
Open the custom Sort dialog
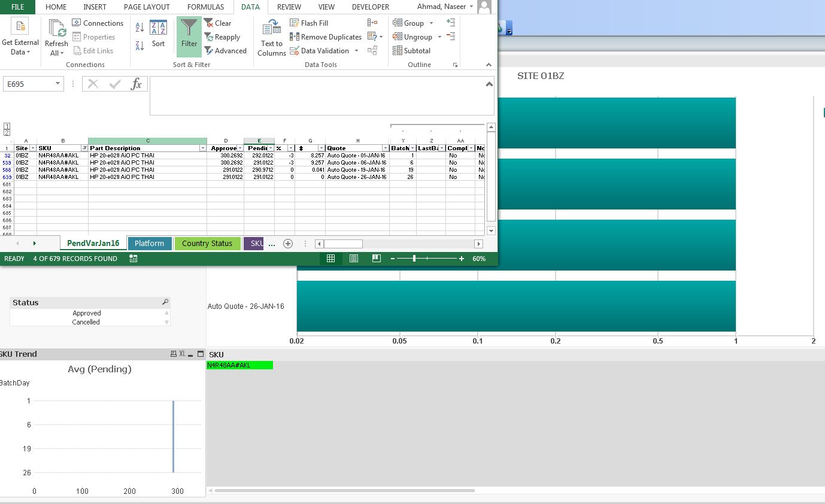158,35
